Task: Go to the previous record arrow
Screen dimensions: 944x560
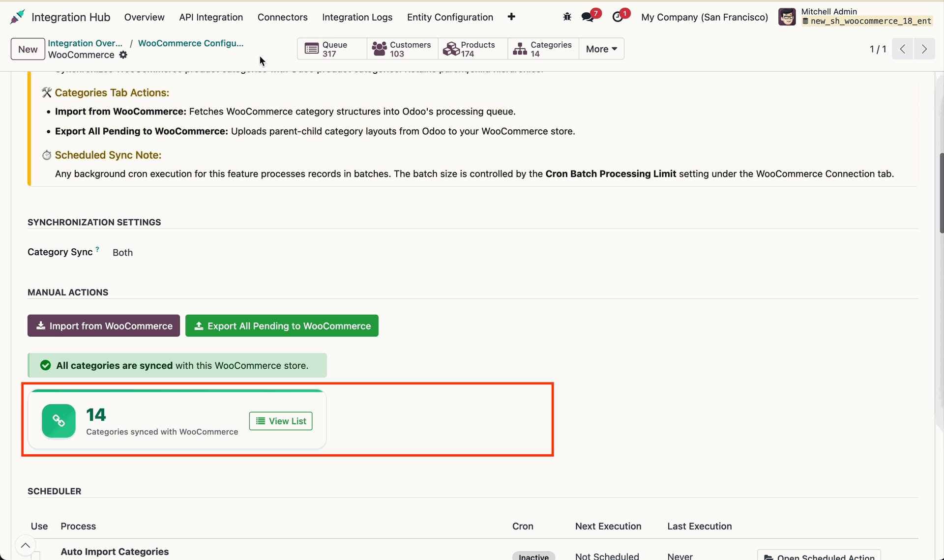Action: tap(903, 49)
